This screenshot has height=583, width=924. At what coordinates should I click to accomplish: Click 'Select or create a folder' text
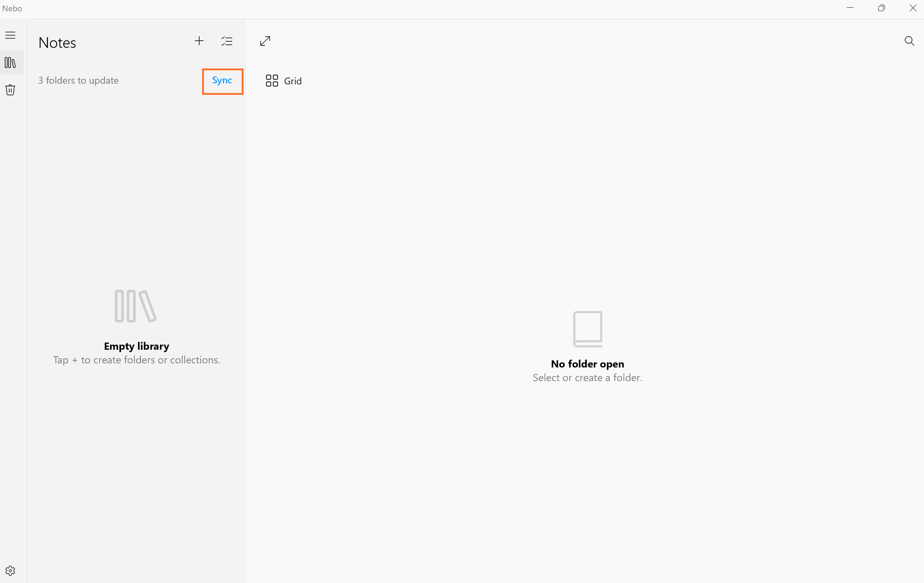click(587, 377)
